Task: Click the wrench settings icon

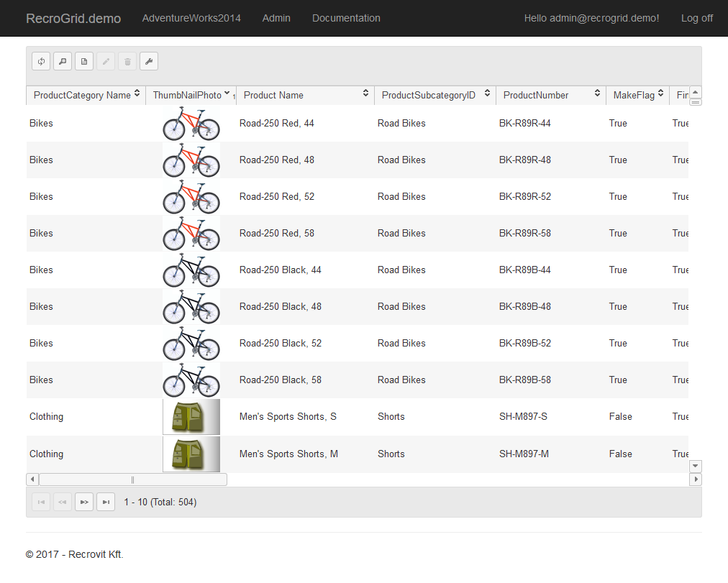Action: (149, 62)
